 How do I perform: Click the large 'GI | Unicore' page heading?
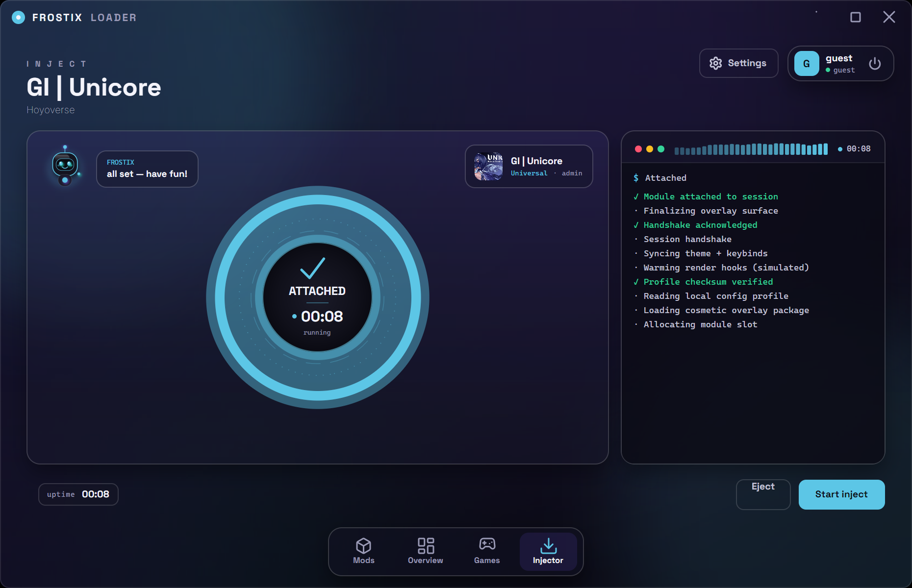[94, 87]
